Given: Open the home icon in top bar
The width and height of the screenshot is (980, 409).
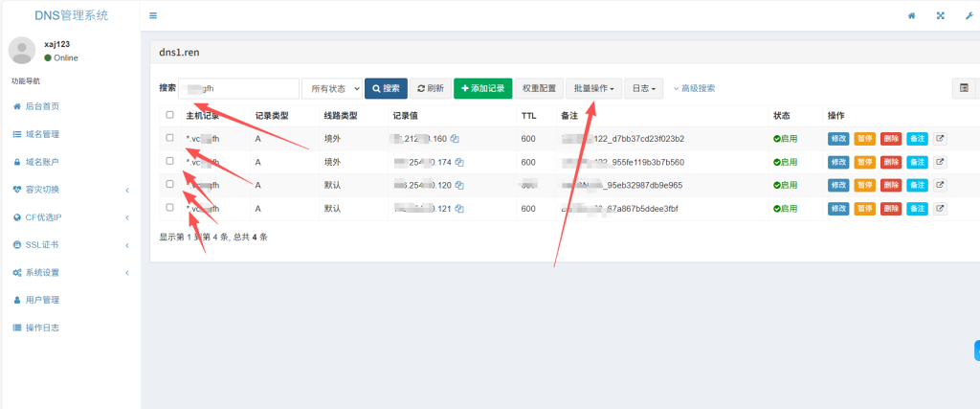Looking at the screenshot, I should (912, 15).
